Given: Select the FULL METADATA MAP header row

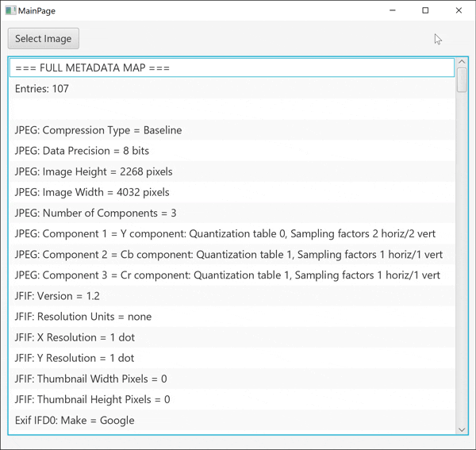Looking at the screenshot, I should (x=232, y=68).
